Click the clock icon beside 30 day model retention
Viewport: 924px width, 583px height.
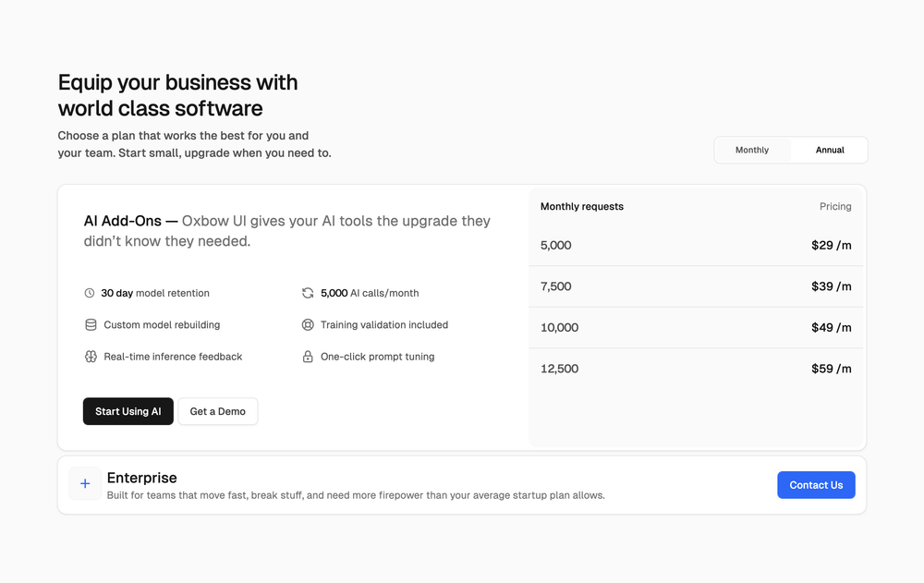[x=90, y=293]
